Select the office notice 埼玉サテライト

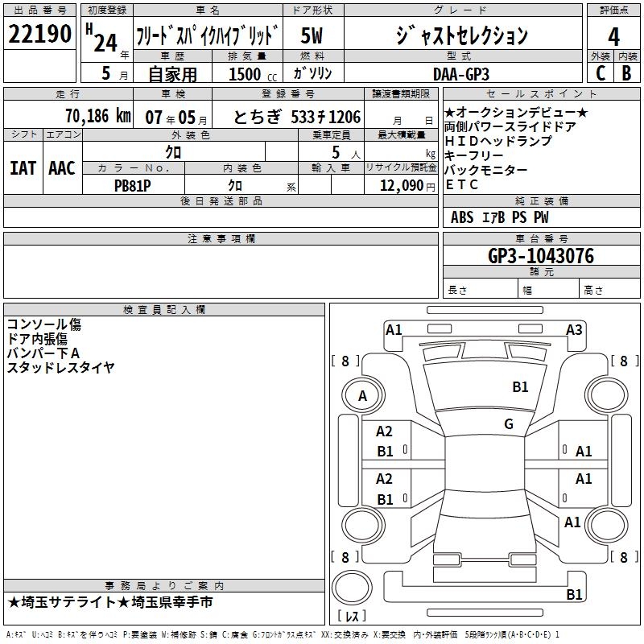68,602
